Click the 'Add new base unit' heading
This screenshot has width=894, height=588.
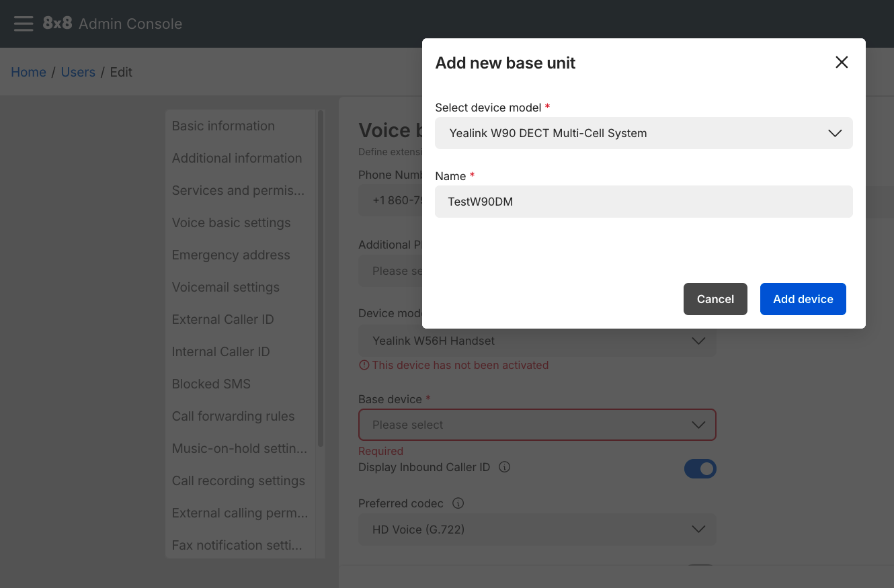(505, 62)
